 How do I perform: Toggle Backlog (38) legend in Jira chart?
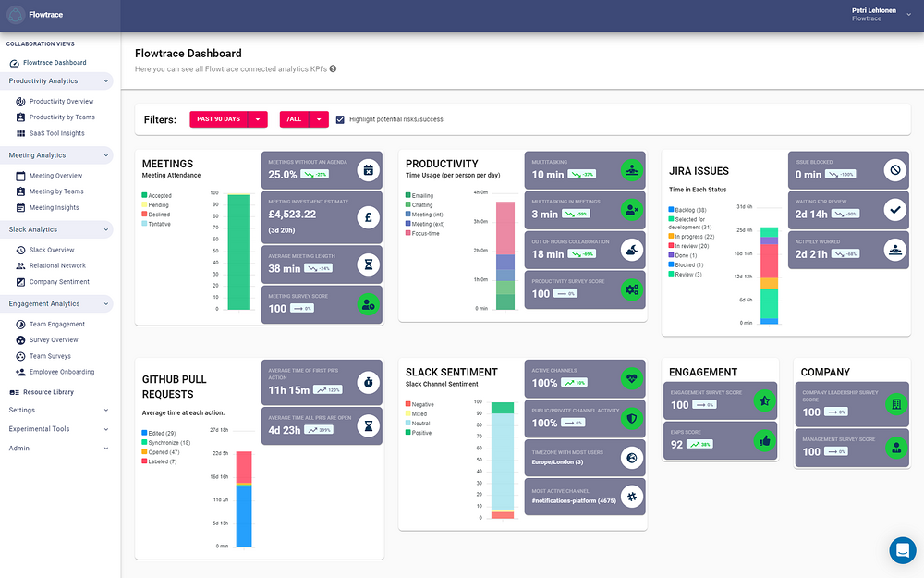687,210
